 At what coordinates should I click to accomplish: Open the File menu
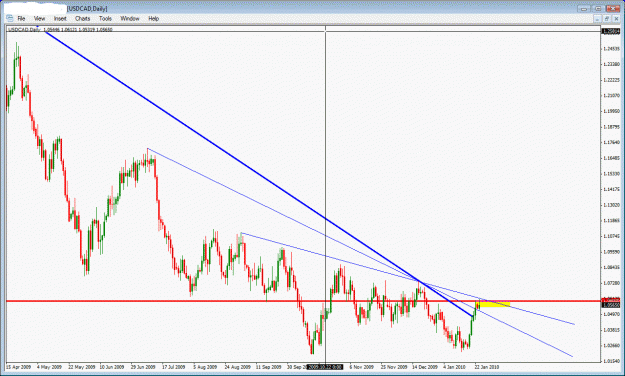coord(21,18)
